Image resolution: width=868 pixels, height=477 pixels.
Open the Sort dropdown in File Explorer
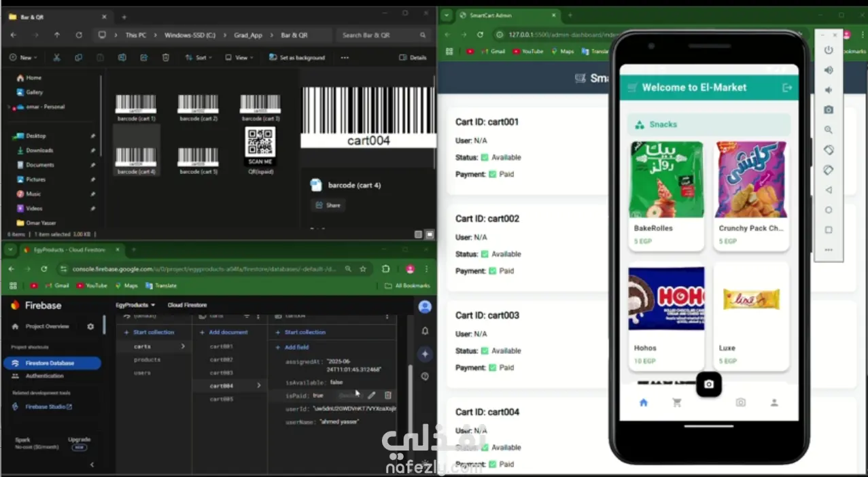pyautogui.click(x=198, y=58)
